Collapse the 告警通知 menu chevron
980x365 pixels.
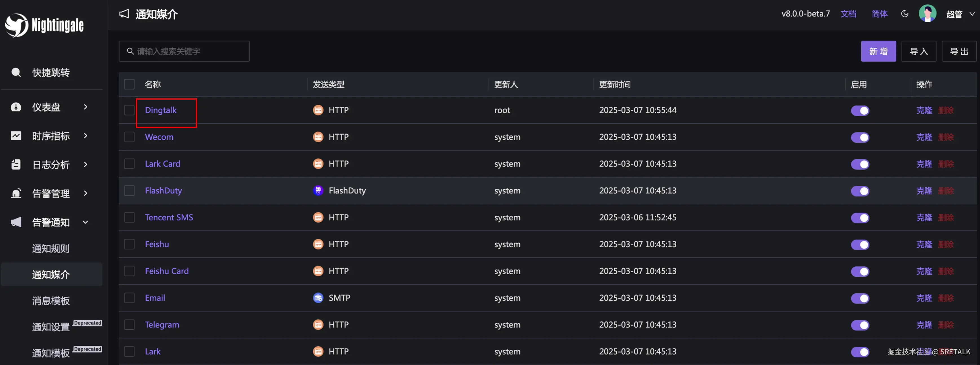(86, 222)
